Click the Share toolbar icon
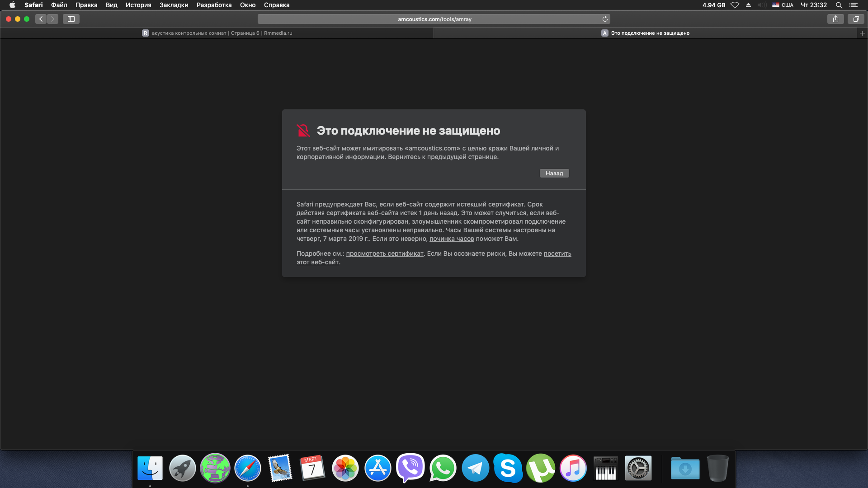Image resolution: width=868 pixels, height=488 pixels. [x=835, y=19]
